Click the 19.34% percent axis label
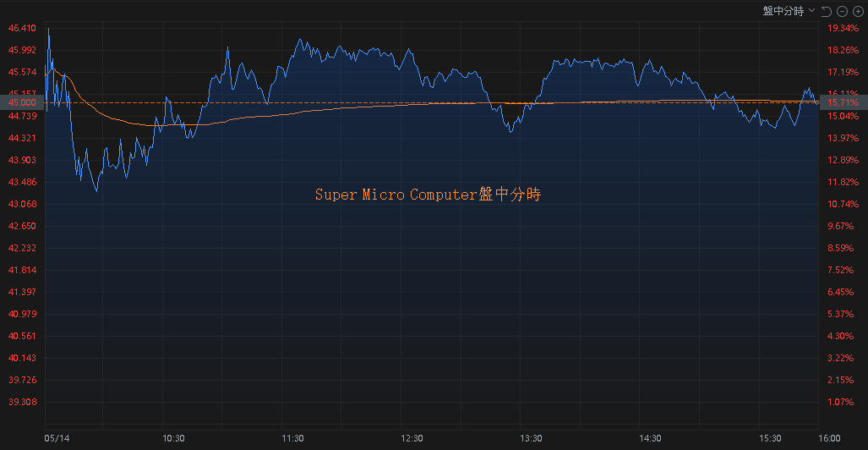The image size is (868, 450). tap(843, 28)
